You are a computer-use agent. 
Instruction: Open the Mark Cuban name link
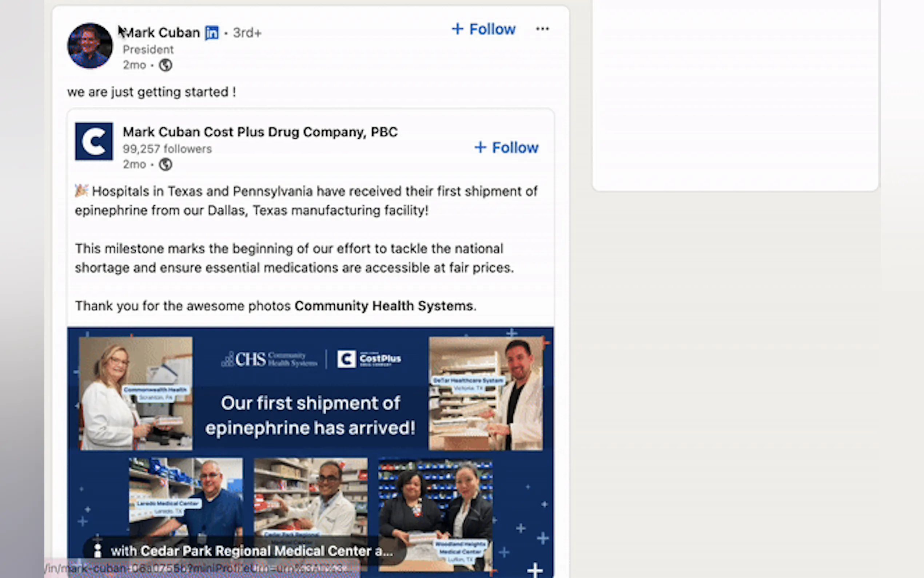(162, 33)
